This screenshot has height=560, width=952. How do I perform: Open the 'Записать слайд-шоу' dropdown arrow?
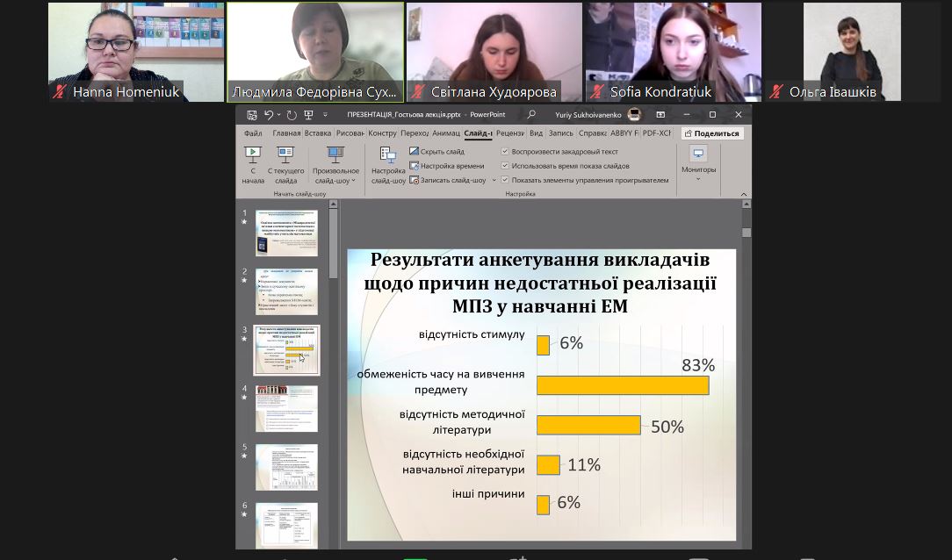[x=493, y=182]
